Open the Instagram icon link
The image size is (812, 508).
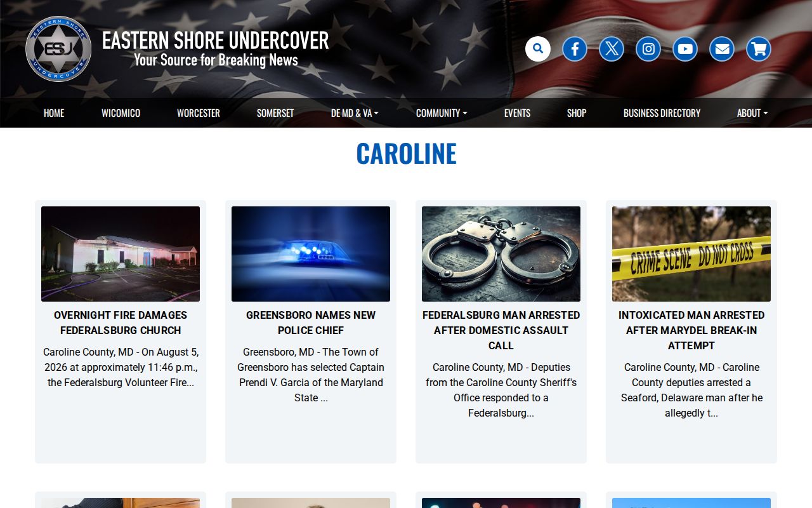(648, 49)
